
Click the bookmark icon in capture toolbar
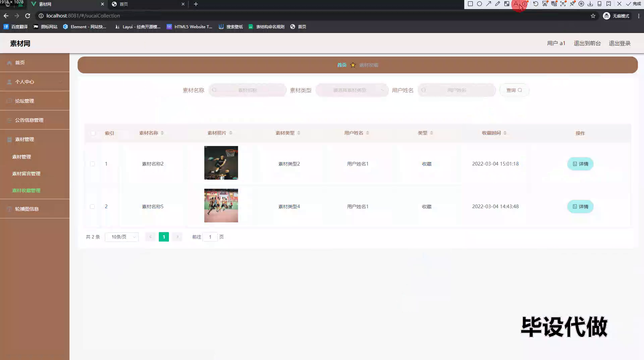(608, 4)
